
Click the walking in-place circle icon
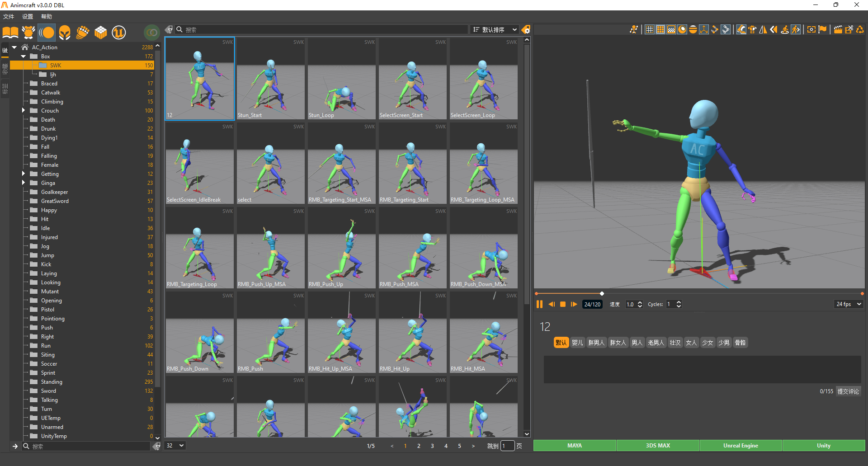785,29
